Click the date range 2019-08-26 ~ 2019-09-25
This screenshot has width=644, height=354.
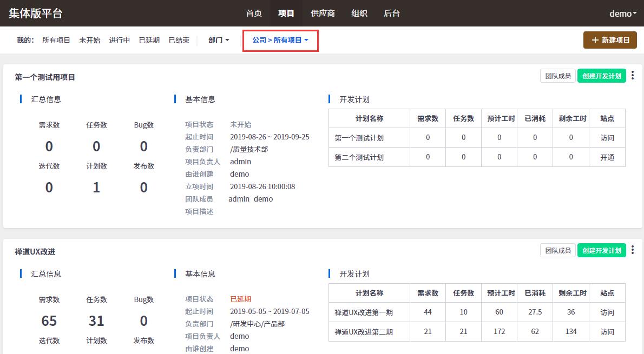(270, 137)
